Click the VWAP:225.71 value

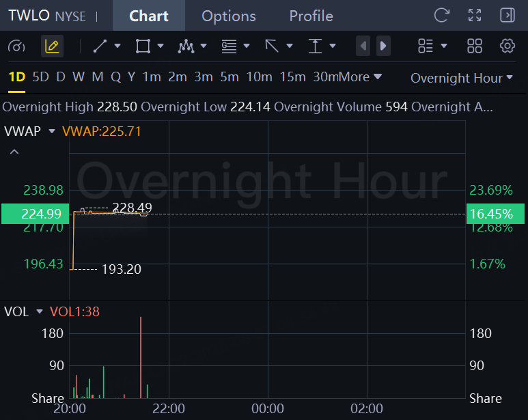pos(102,131)
